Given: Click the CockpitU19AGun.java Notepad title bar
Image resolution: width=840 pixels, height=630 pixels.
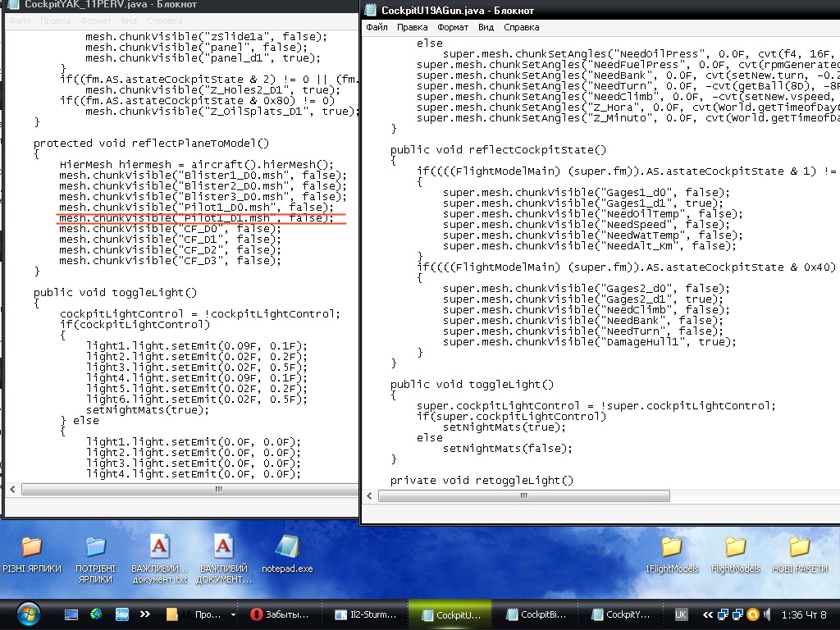Looking at the screenshot, I should (x=600, y=10).
